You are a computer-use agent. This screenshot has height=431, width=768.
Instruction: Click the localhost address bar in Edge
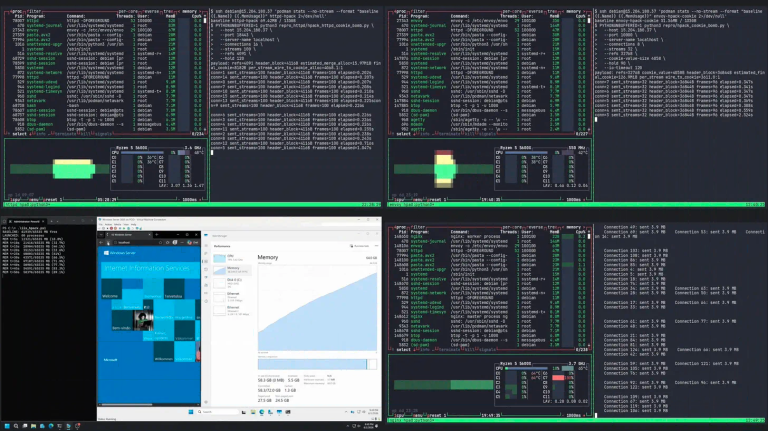[137, 242]
